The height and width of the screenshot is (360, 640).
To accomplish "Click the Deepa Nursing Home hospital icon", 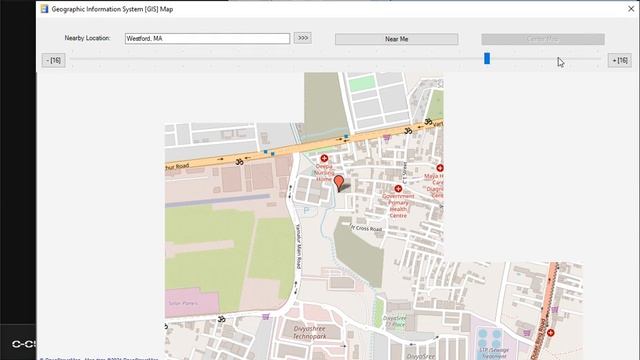I will pos(324,158).
